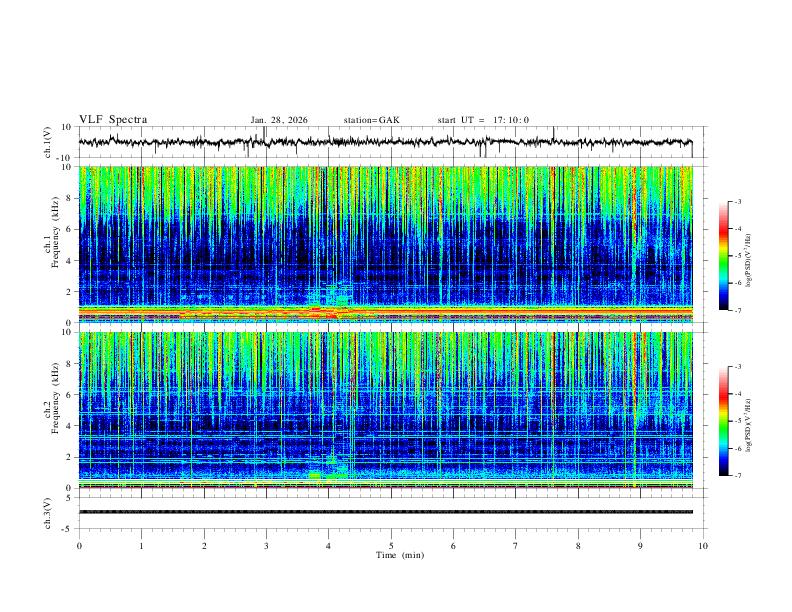This screenshot has width=792, height=612.
Task: Click the "8" kHz tick on ch.2 frequency axis
Action: tap(70, 363)
